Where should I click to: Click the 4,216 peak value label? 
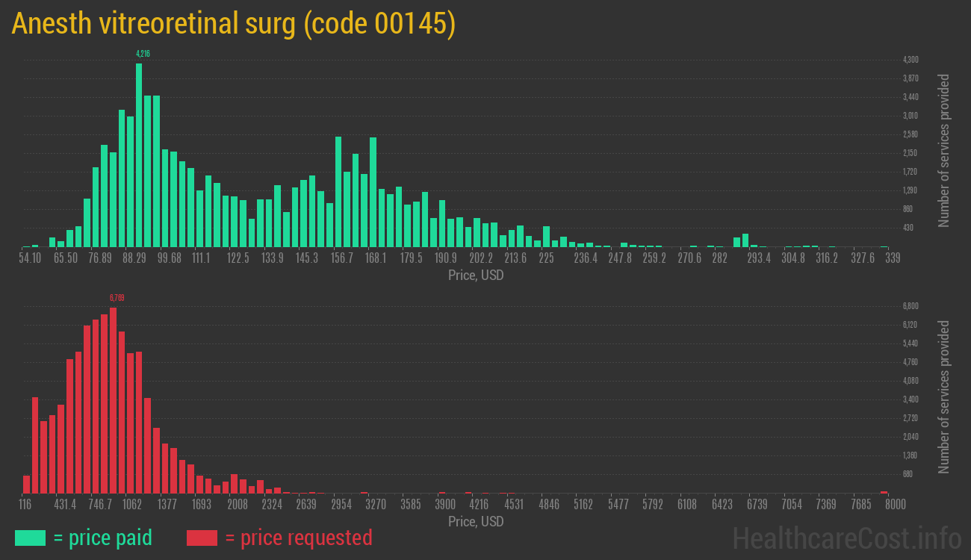pos(143,54)
